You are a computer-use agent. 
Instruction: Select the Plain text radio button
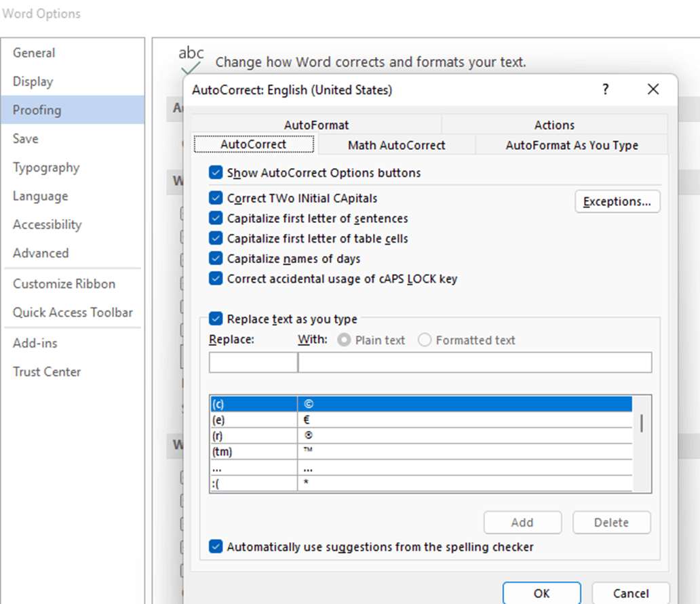click(344, 340)
